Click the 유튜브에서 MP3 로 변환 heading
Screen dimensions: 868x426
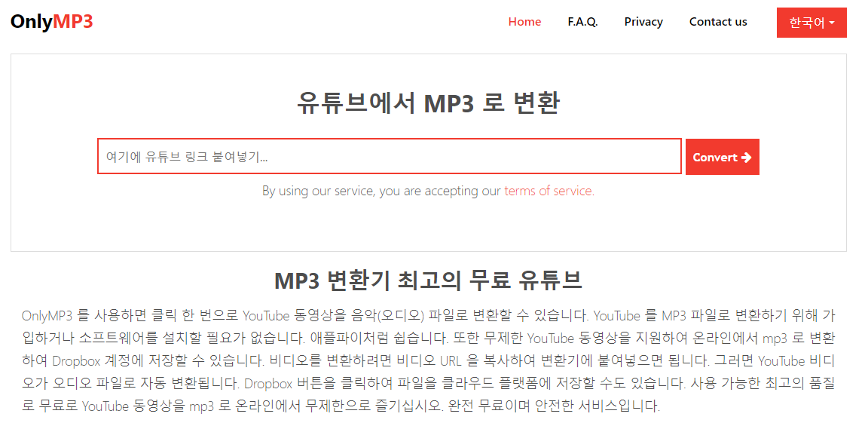429,103
